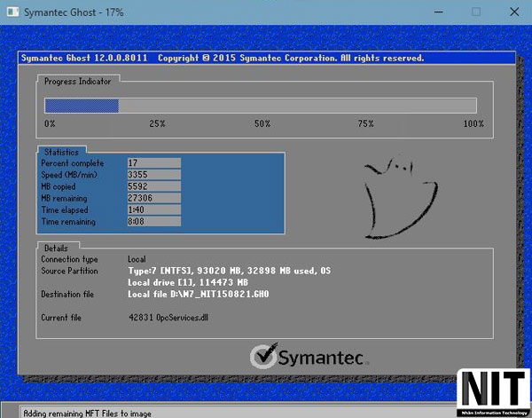Click the Connection type value Local

(137, 259)
